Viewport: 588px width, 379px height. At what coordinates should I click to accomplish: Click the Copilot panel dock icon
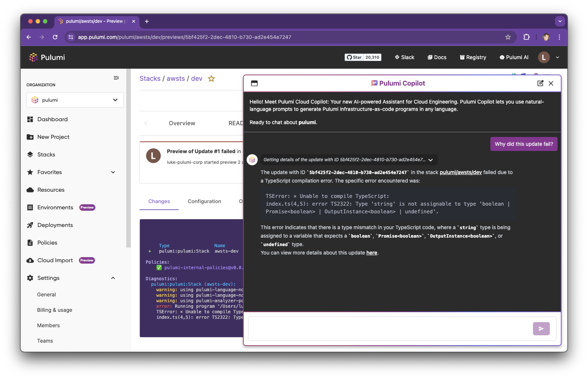click(x=255, y=83)
